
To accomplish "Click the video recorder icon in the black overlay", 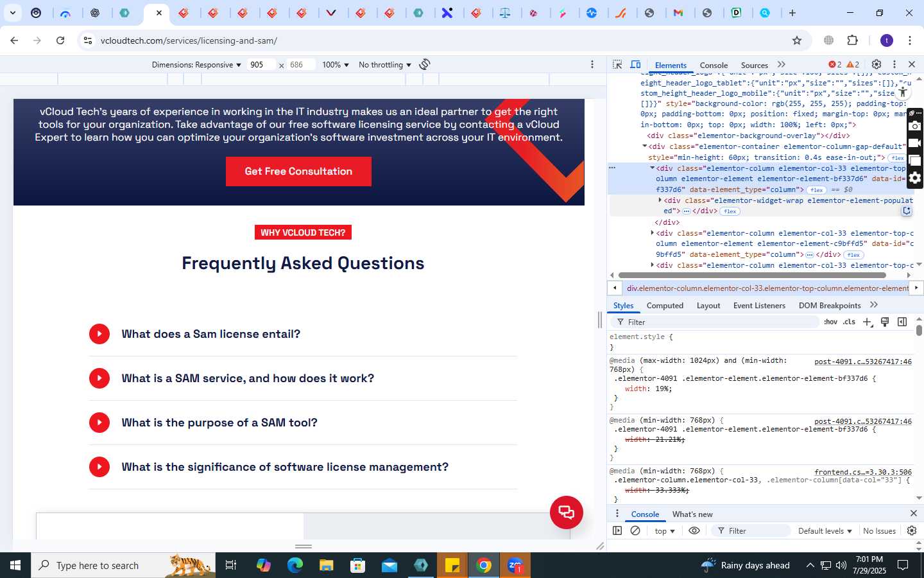I will tap(915, 143).
